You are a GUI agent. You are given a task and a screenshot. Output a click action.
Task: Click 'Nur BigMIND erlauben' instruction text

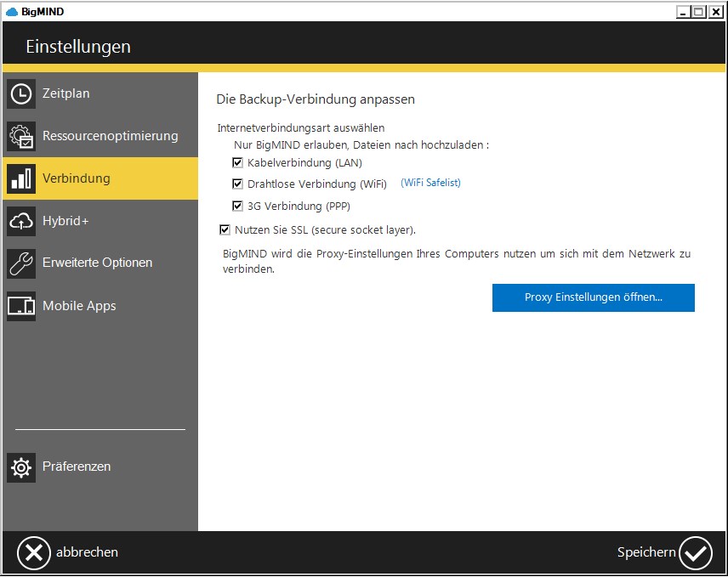pos(361,145)
